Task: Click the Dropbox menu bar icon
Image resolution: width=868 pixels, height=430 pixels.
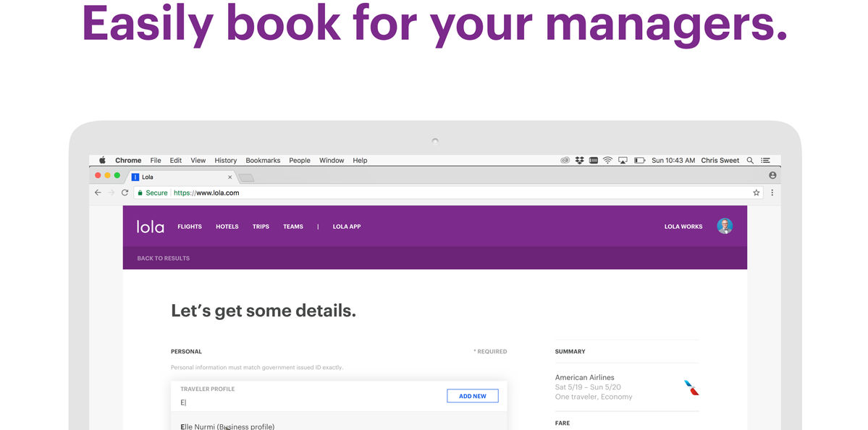Action: click(580, 161)
